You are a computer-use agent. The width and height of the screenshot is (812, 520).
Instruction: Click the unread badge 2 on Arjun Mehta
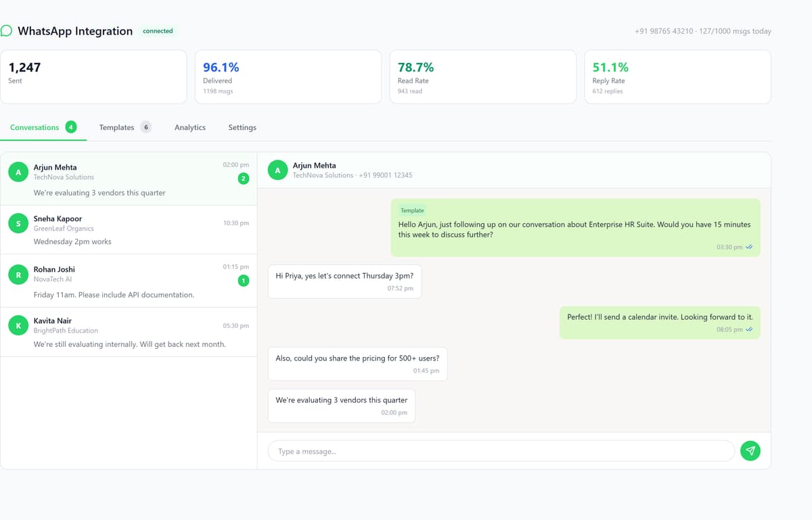[244, 179]
